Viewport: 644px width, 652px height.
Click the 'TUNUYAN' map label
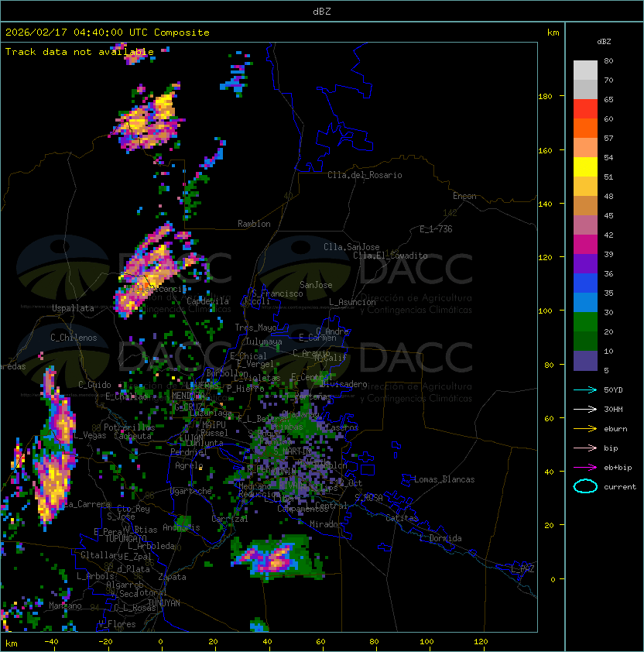[x=164, y=603]
